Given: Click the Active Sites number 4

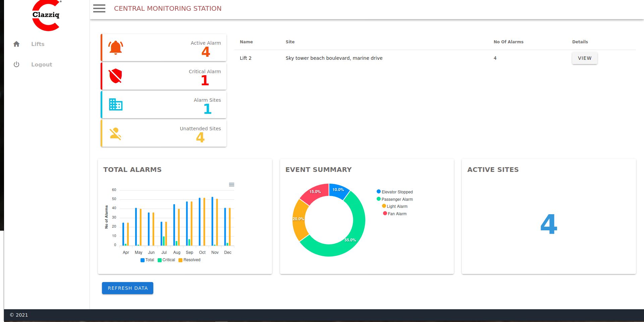Looking at the screenshot, I should [549, 224].
